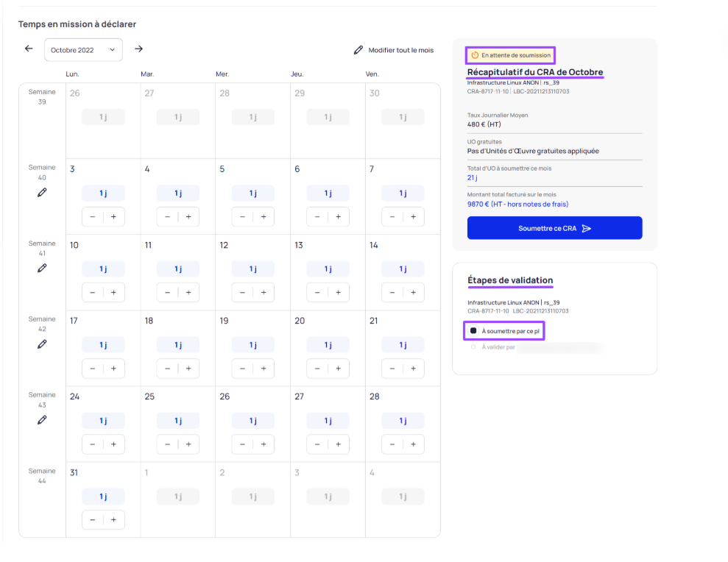Open the Octobre 2022 month dropdown
Screen dimensions: 728x562
pos(83,50)
